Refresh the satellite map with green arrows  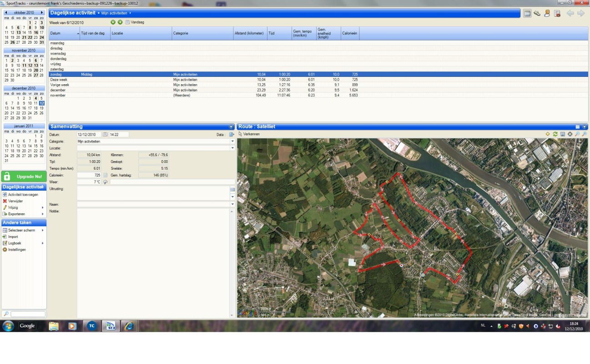555,134
